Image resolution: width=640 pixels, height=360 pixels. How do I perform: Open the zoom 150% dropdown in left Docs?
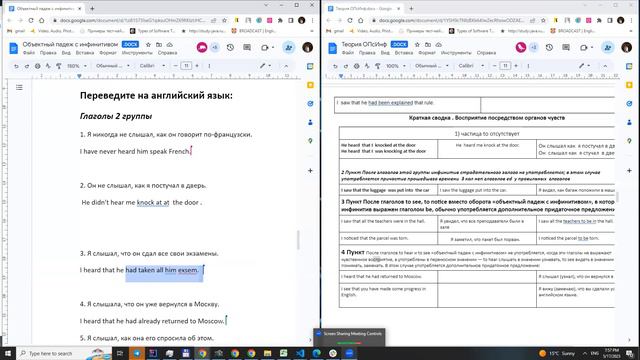[77, 66]
